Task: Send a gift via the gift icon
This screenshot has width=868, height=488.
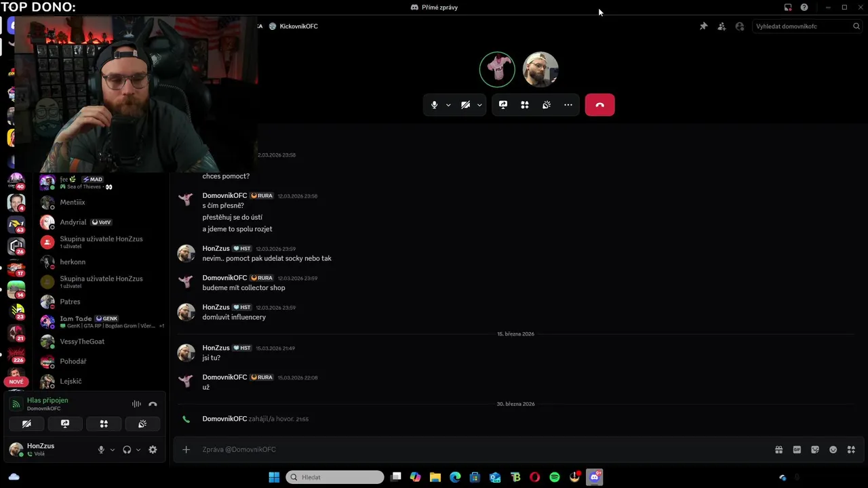Action: (x=779, y=449)
